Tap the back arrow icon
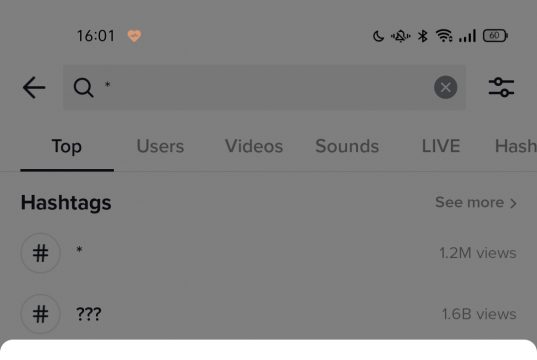This screenshot has height=360, width=537. click(x=34, y=87)
